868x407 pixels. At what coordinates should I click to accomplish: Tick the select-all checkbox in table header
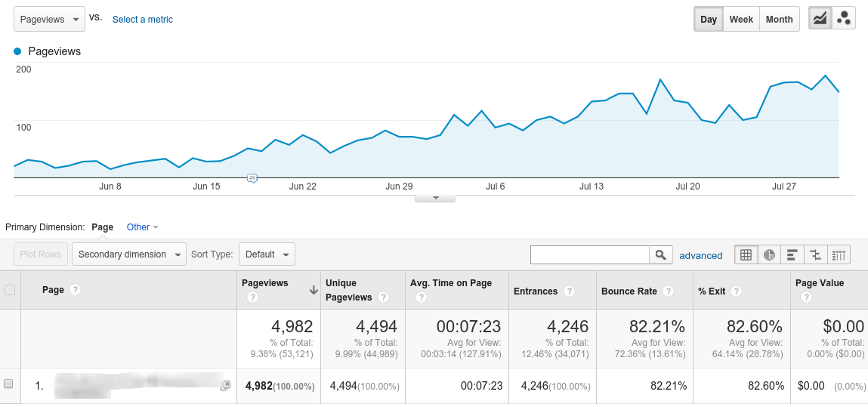pyautogui.click(x=10, y=290)
